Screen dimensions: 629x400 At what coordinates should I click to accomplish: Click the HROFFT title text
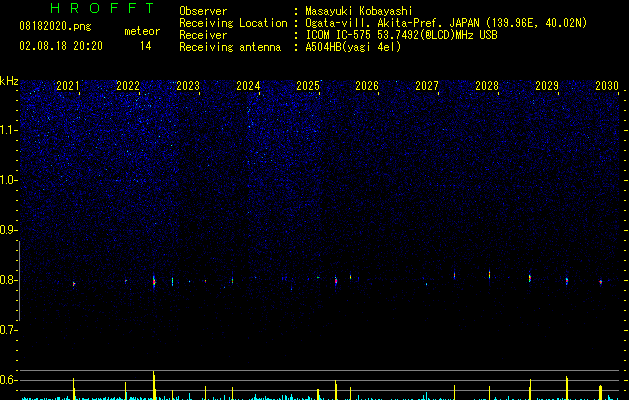tap(102, 8)
